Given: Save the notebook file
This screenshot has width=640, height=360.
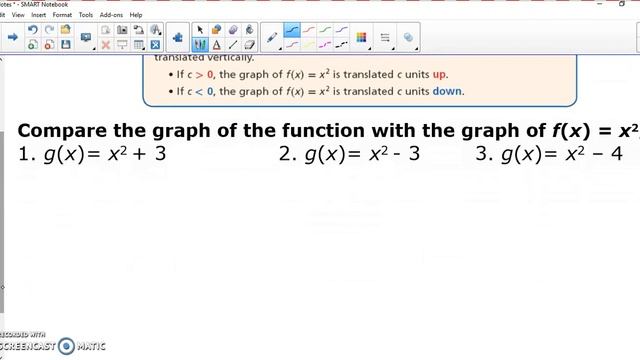Looking at the screenshot, I should click(x=65, y=44).
